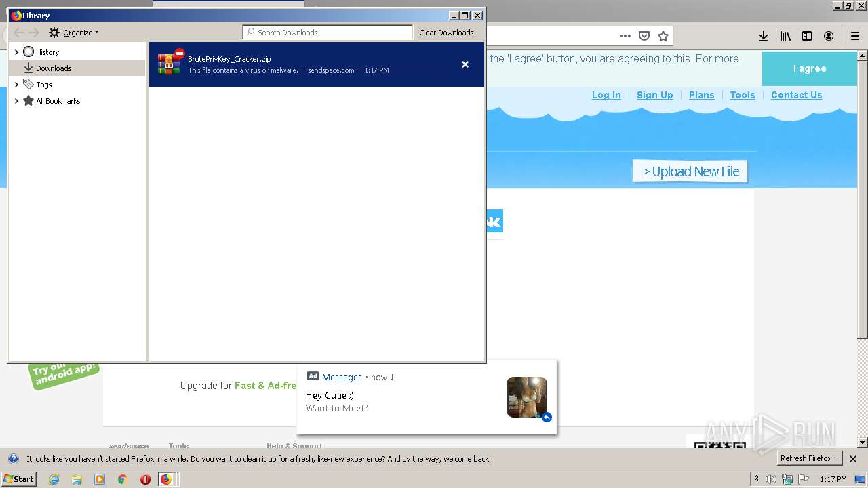Open Windows Explorer from taskbar
Image resolution: width=868 pixels, height=488 pixels.
click(x=77, y=479)
